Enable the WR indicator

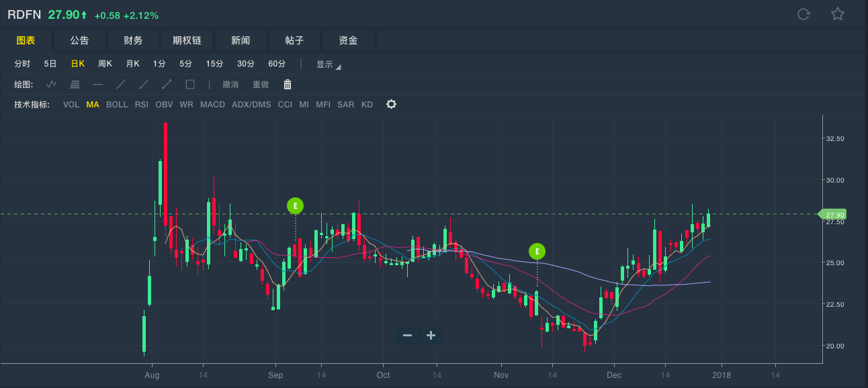pyautogui.click(x=187, y=105)
